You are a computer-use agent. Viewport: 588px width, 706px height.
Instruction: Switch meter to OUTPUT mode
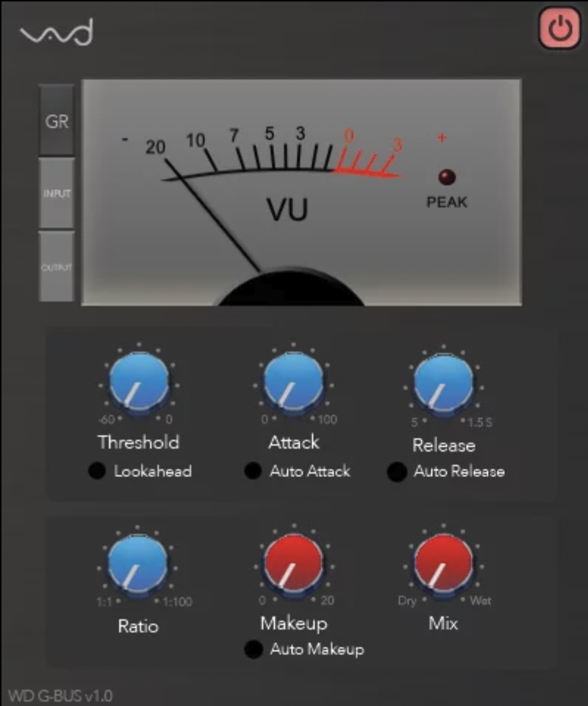pos(57,267)
